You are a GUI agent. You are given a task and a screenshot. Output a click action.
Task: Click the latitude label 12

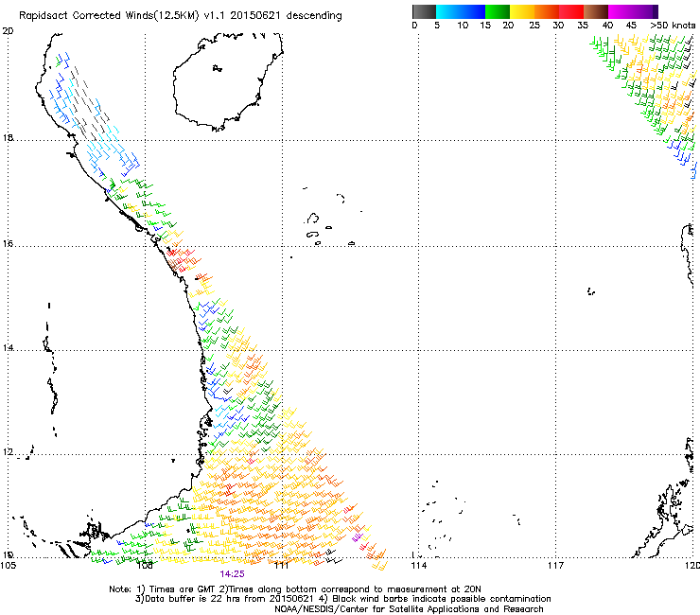point(8,452)
